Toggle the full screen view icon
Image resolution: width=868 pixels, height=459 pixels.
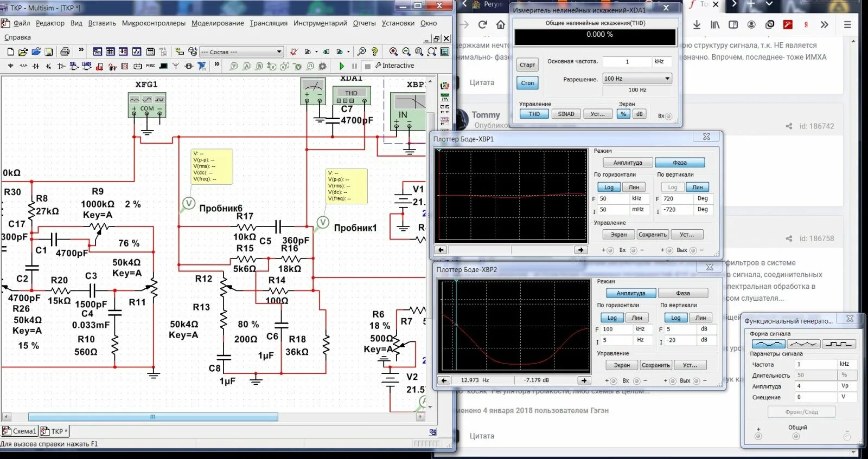(x=445, y=51)
